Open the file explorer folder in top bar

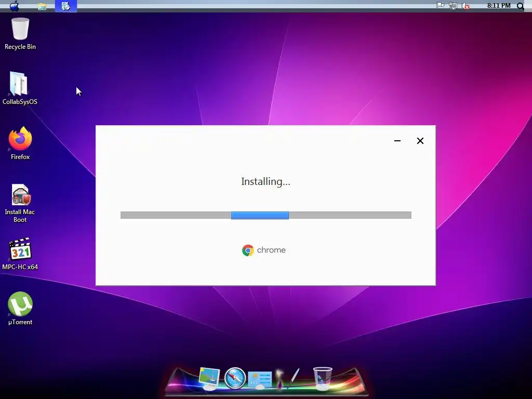pos(42,6)
